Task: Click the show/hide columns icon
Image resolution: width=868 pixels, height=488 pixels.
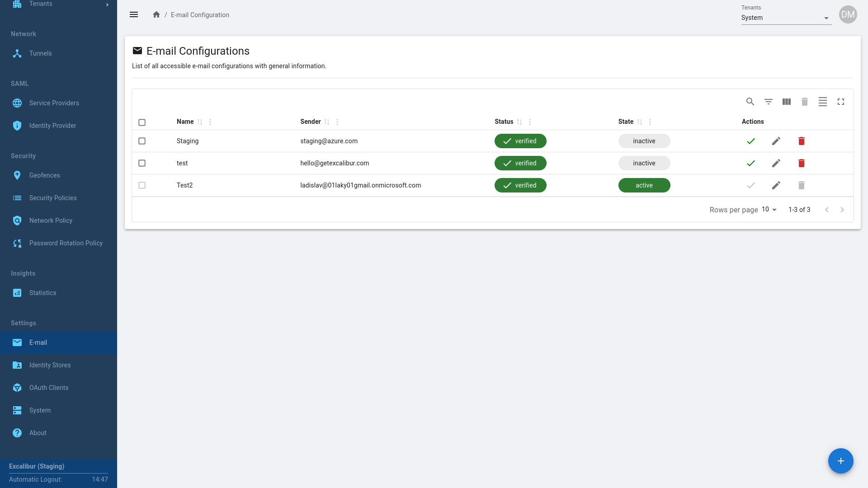Action: pyautogui.click(x=786, y=102)
